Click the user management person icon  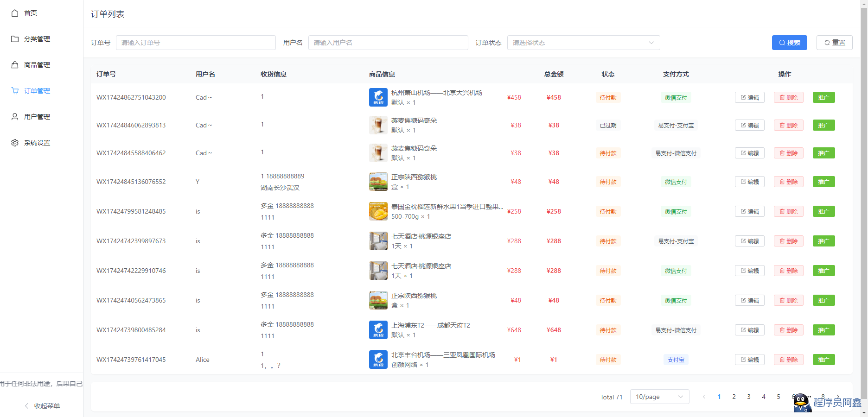[x=15, y=117]
